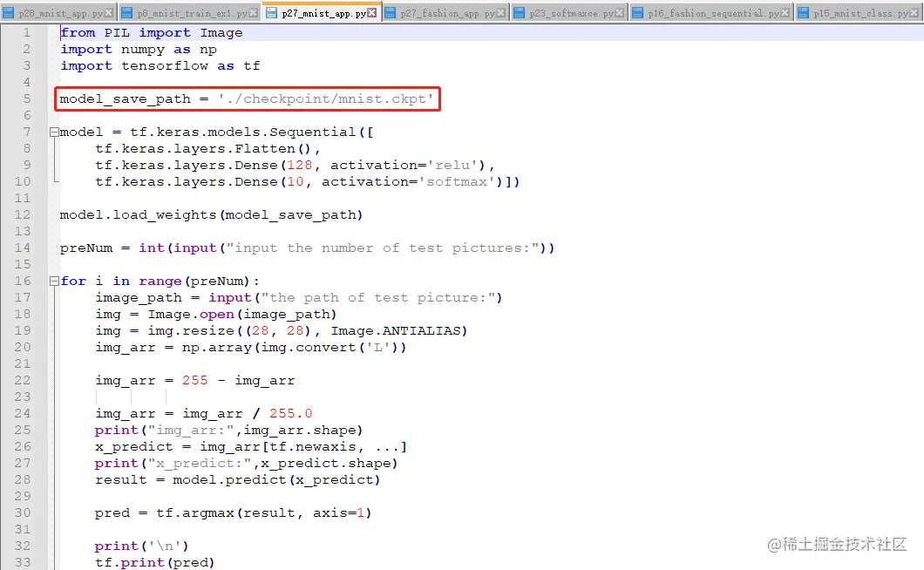Click 'tf.keras.models.Sequential([' on line 7
The width and height of the screenshot is (924, 570).
pos(252,132)
